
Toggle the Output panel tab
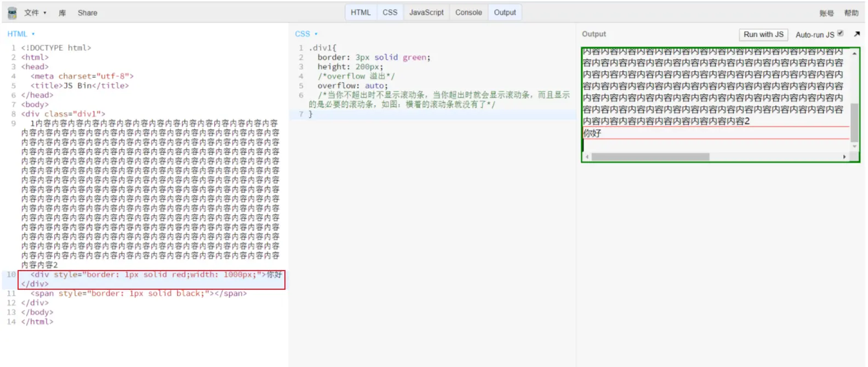[x=505, y=12]
